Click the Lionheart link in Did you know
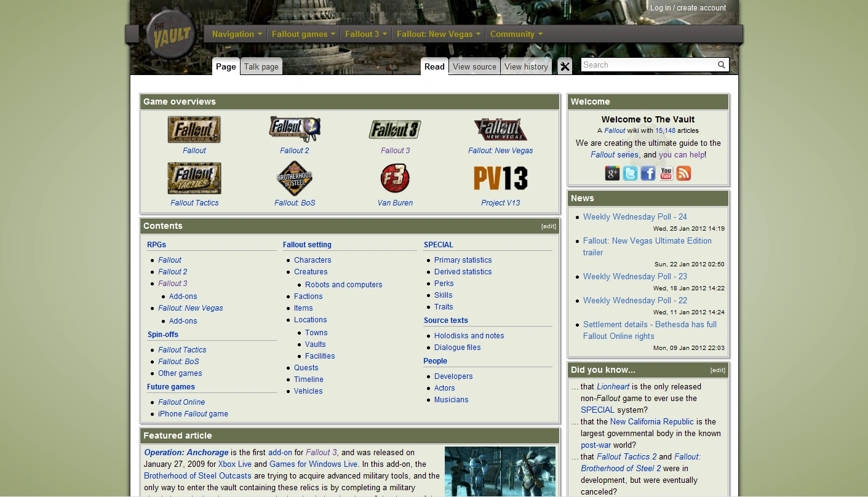Image resolution: width=868 pixels, height=497 pixels. pyautogui.click(x=613, y=387)
